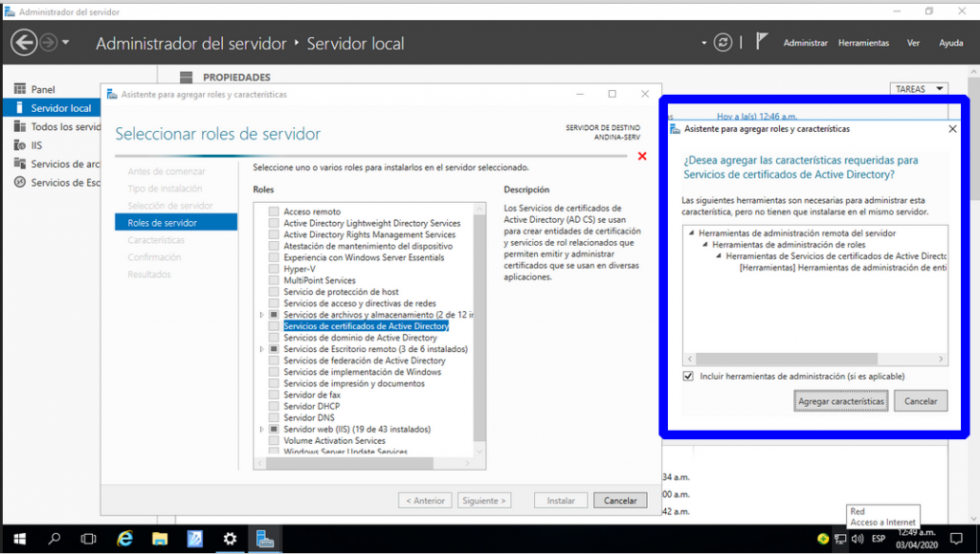The image size is (980, 554).
Task: Click the refresh icon in the header
Action: [724, 42]
